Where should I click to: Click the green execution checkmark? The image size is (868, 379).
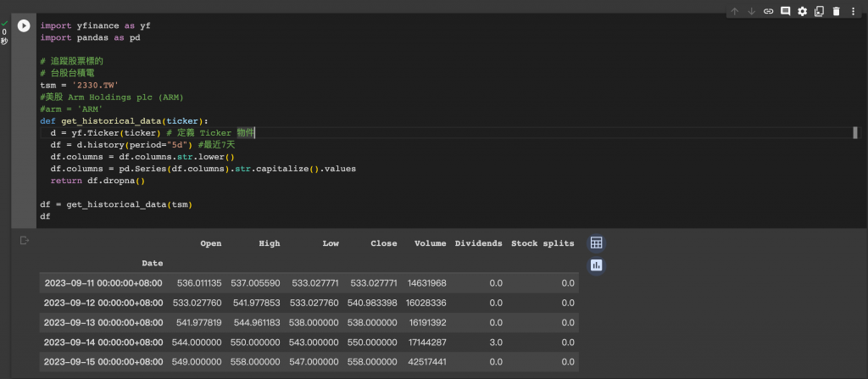[4, 23]
